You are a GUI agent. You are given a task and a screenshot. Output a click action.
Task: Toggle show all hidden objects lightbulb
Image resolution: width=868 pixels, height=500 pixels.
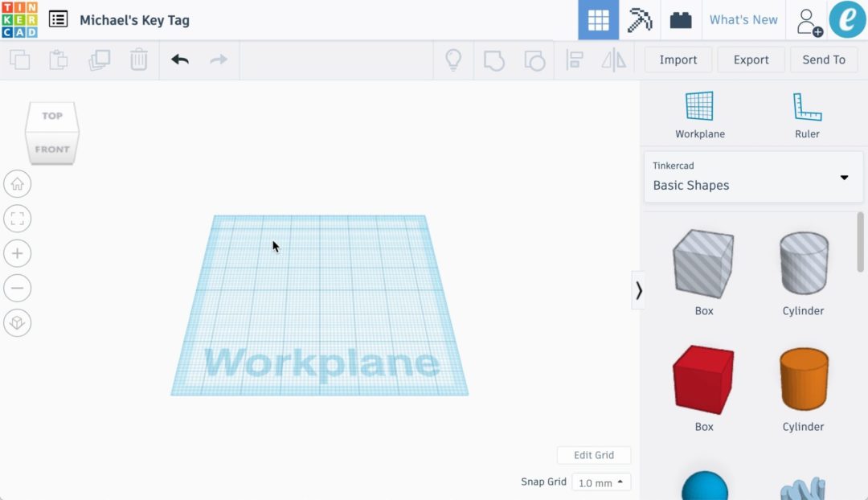453,59
